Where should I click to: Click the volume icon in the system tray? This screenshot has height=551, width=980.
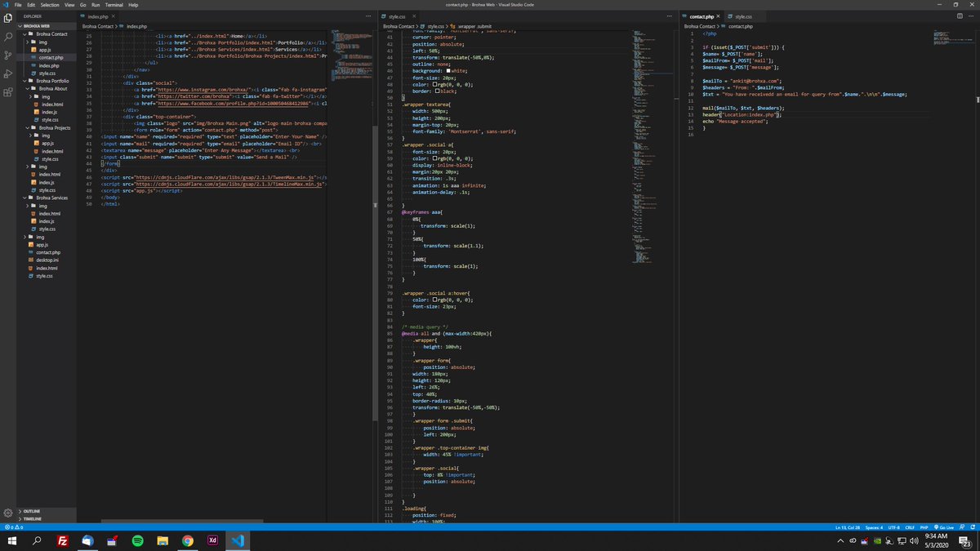(x=912, y=541)
